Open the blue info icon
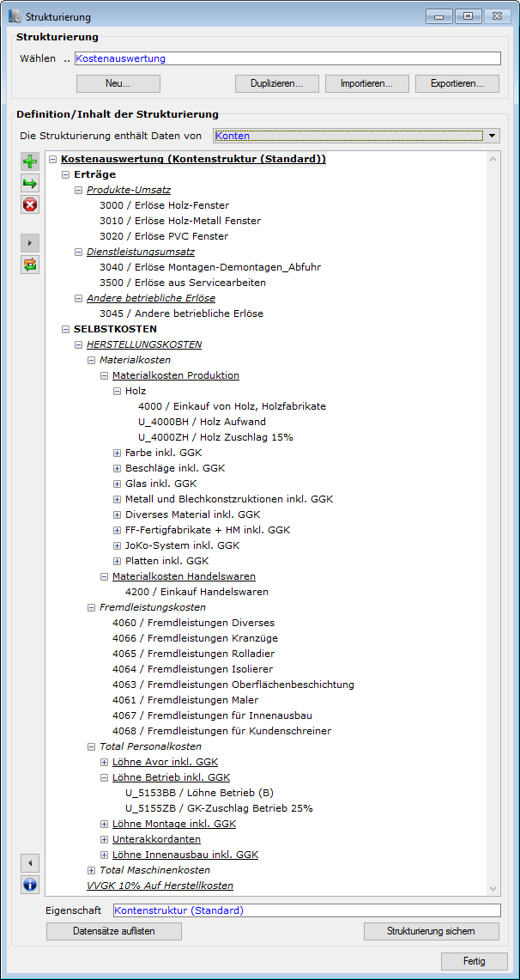 click(31, 884)
